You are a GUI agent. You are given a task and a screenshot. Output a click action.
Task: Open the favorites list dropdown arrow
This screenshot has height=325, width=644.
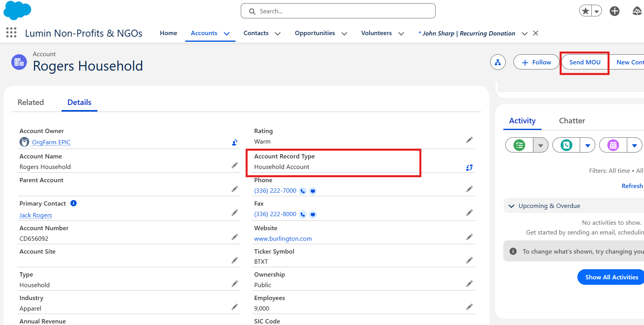(597, 11)
